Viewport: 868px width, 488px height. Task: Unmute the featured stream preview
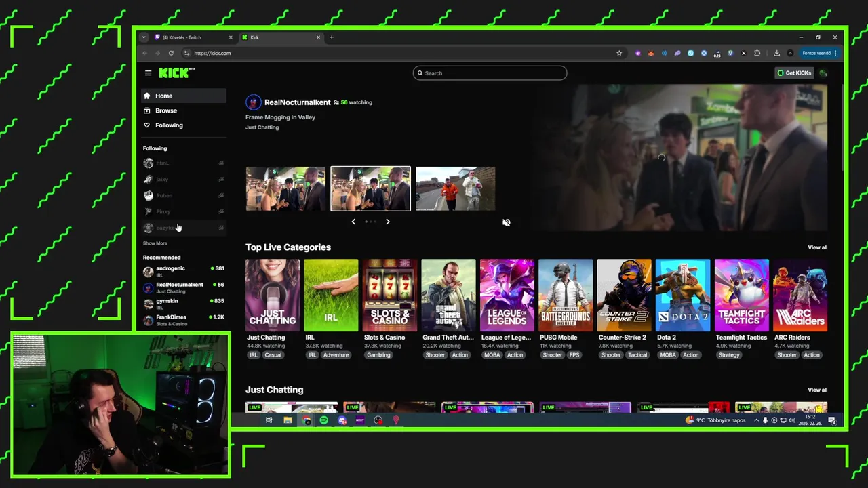(x=506, y=222)
